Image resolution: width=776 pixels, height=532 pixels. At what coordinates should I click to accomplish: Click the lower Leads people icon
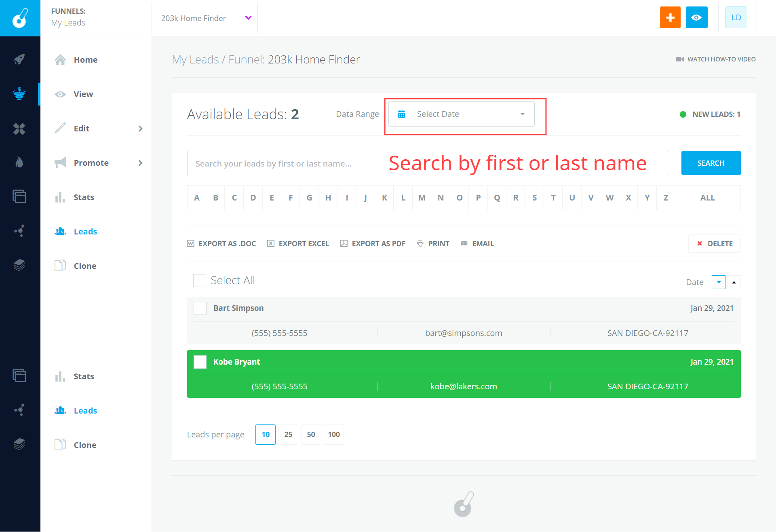60,410
